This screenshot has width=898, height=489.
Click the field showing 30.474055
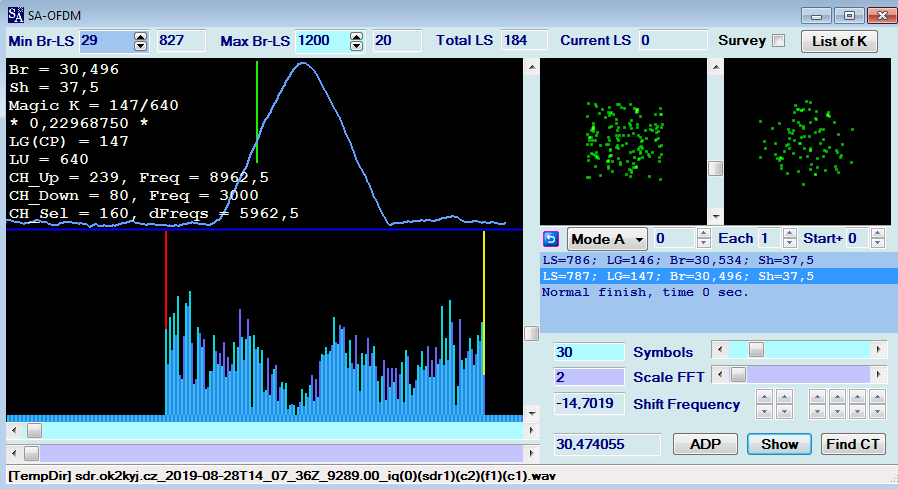[607, 444]
